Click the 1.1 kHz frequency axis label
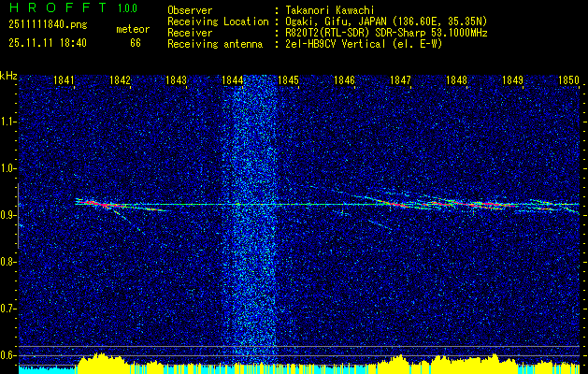This screenshot has height=374, width=588. pyautogui.click(x=8, y=122)
